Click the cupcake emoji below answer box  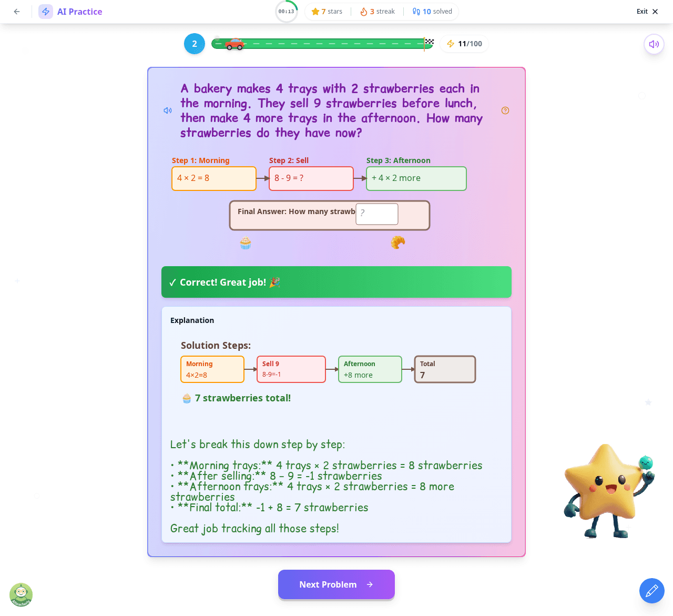pos(246,243)
